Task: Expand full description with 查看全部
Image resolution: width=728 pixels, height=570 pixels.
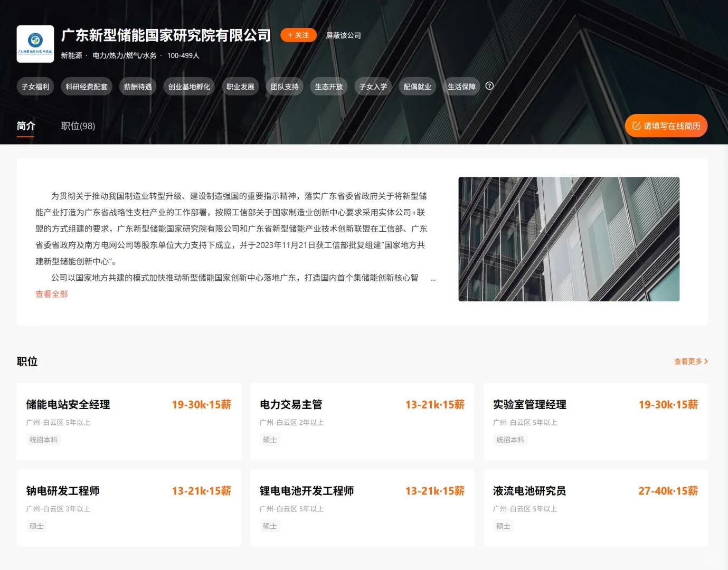Action: point(52,294)
